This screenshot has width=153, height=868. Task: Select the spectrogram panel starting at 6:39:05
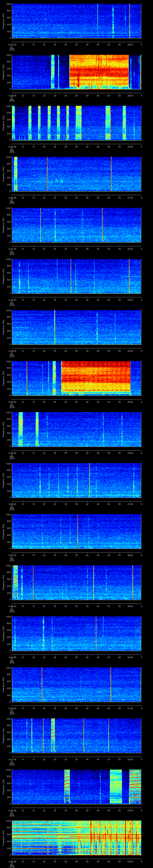tap(77, 633)
